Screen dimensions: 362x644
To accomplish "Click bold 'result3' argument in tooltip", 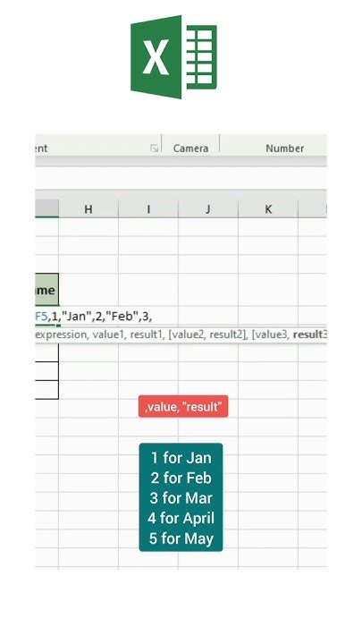I will tap(310, 335).
